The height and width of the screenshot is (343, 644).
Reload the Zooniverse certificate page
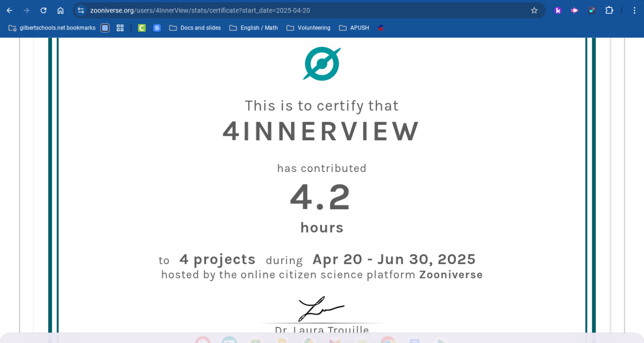(43, 10)
